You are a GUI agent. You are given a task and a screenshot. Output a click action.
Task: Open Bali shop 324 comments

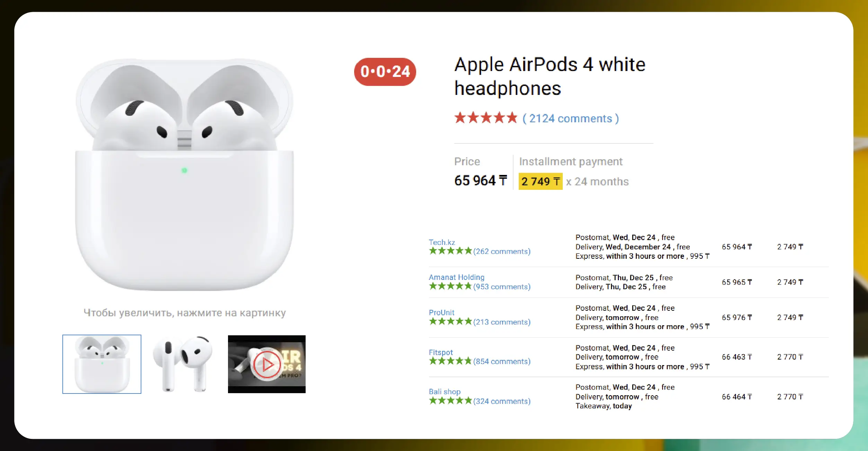coord(502,401)
